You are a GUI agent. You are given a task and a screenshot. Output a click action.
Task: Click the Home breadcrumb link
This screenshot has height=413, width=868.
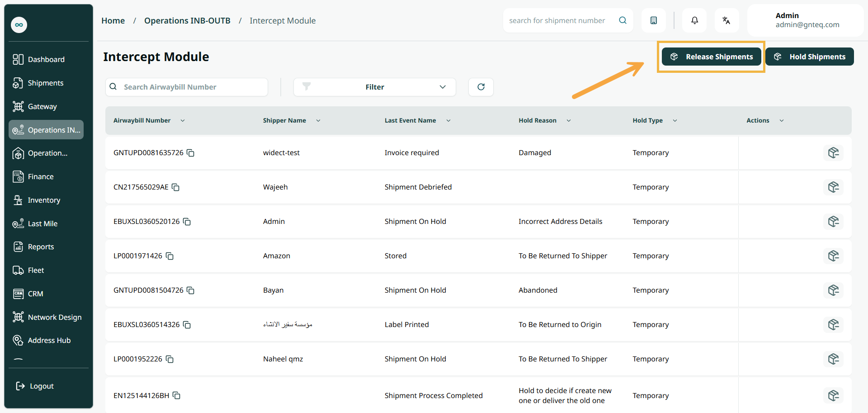point(113,21)
